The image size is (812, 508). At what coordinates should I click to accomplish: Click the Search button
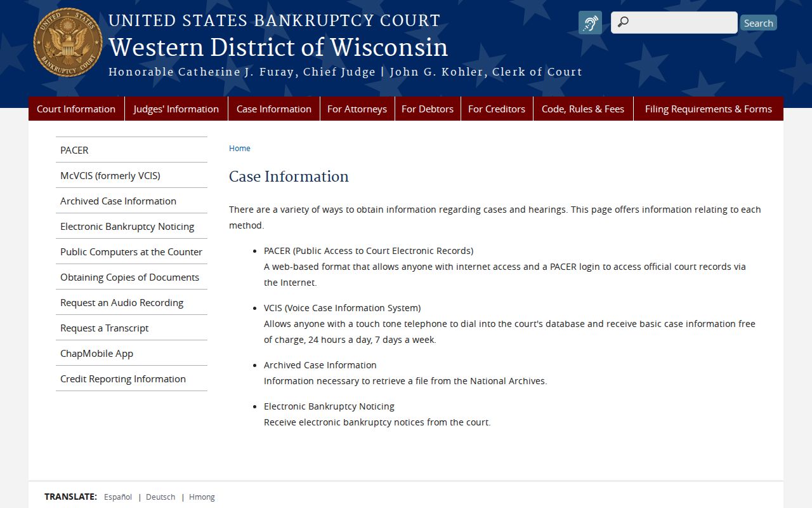pos(758,23)
